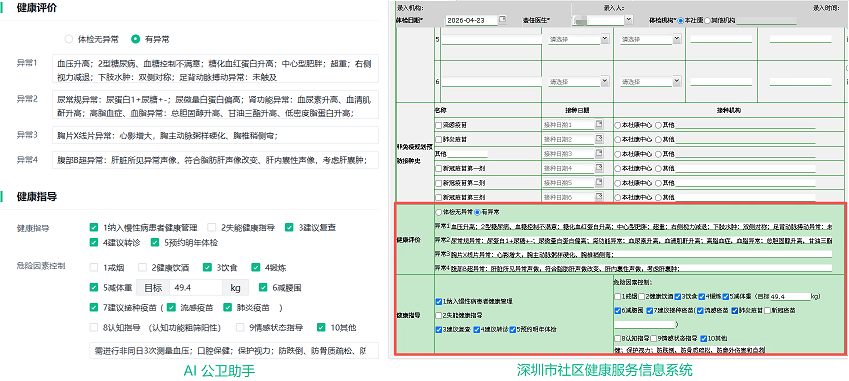This screenshot has width=849, height=381.
Task: Toggle 10其他 in AI 公卫助手
Action: pos(322,327)
